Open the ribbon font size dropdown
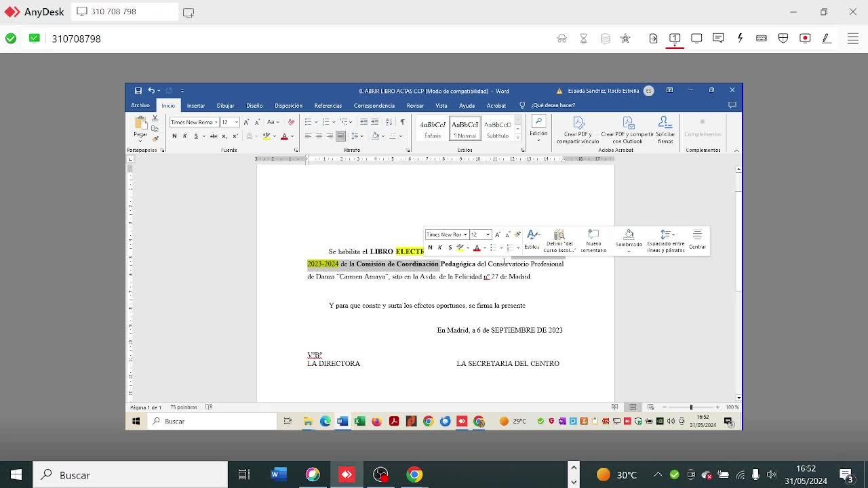868x488 pixels. 237,122
